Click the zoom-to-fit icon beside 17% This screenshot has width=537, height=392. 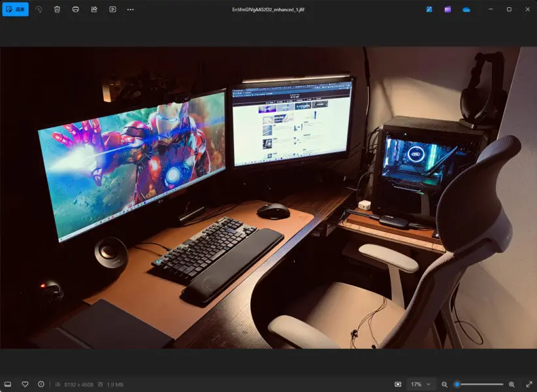coord(398,384)
